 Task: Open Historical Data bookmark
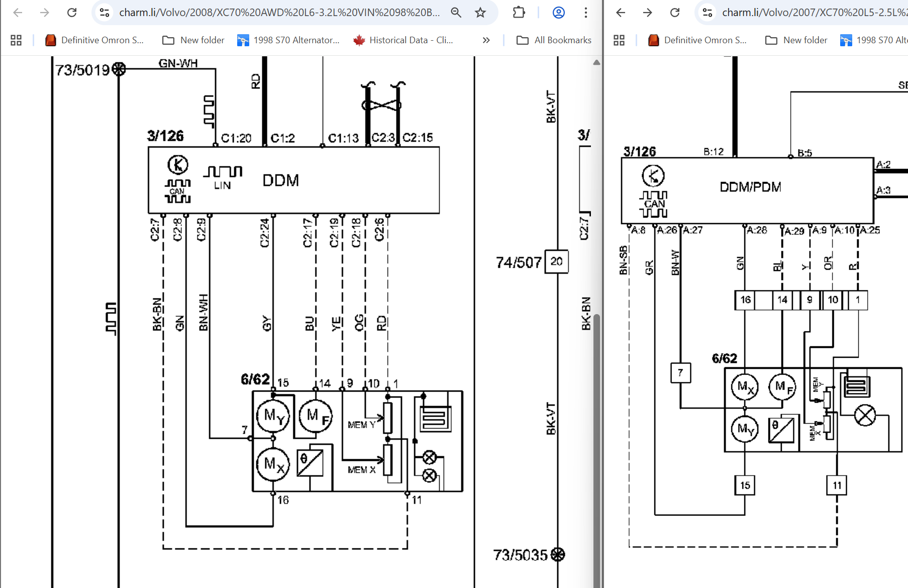pos(403,40)
